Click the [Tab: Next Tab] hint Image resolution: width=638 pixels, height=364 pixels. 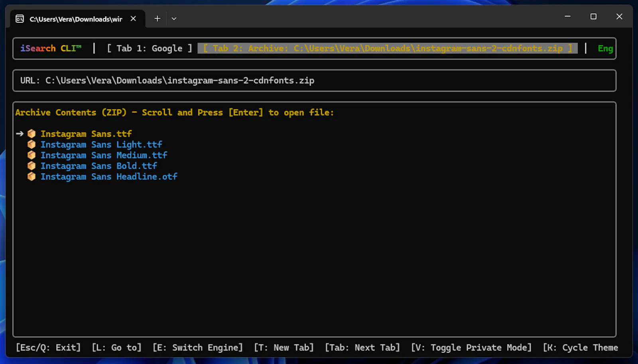click(x=362, y=348)
